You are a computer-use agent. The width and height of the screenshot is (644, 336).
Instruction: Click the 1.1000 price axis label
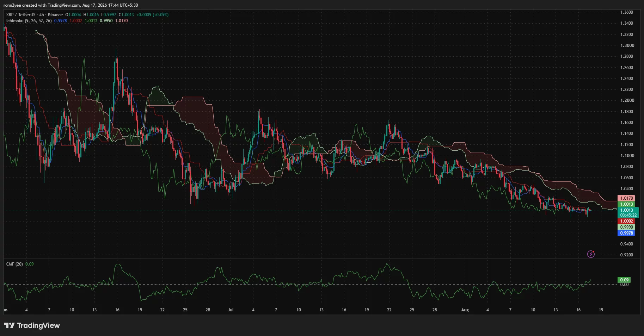[626, 156]
